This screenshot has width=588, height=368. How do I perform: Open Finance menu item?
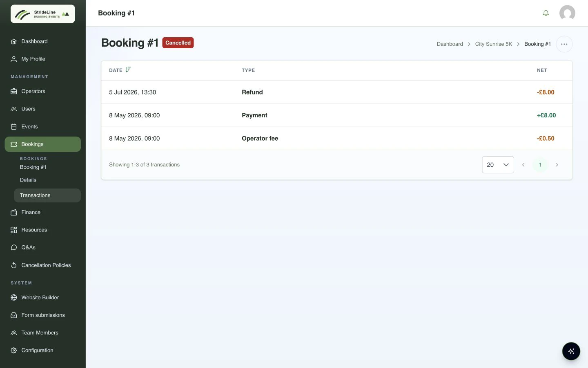pyautogui.click(x=43, y=212)
